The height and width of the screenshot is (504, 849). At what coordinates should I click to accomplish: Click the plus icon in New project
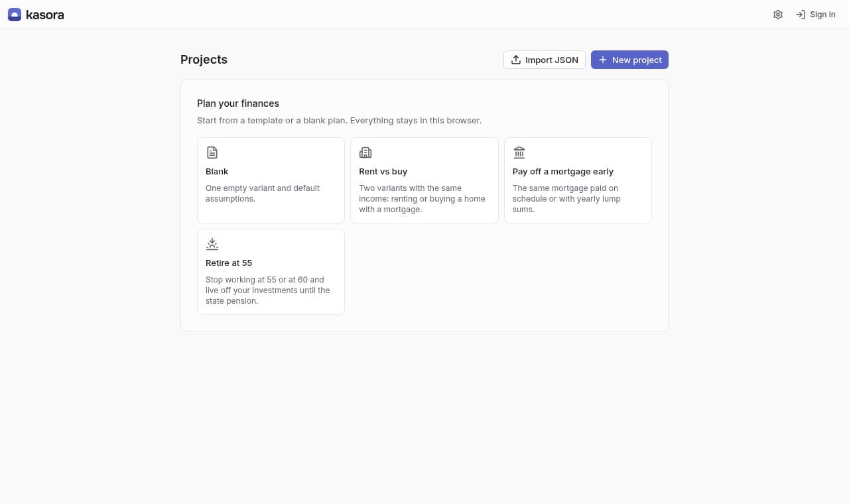pyautogui.click(x=603, y=60)
